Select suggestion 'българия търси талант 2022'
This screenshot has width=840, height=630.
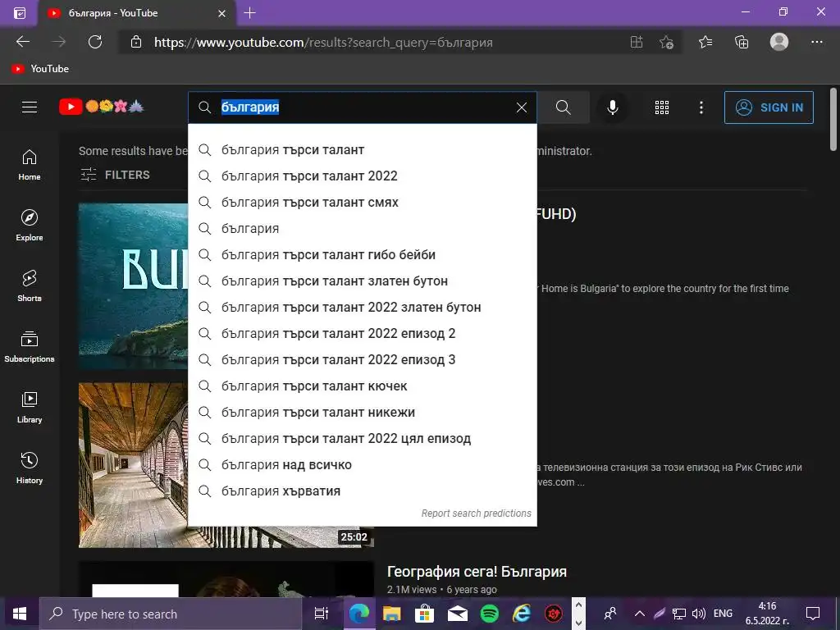[362, 176]
